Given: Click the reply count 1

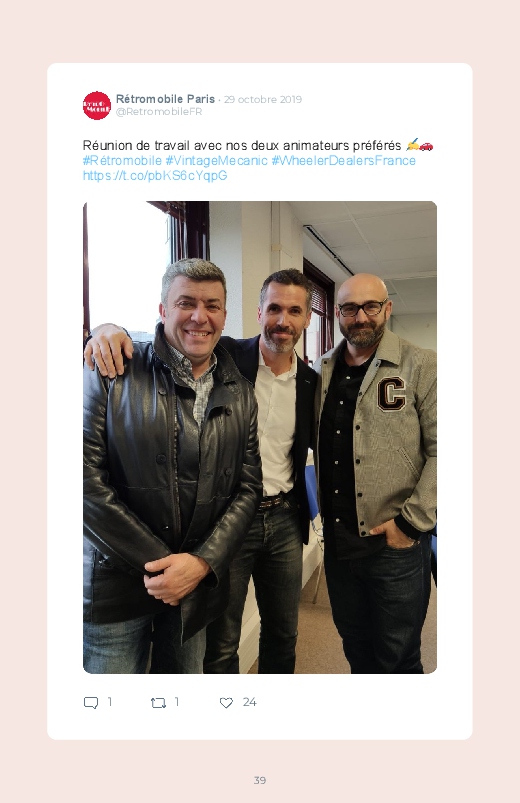Looking at the screenshot, I should click(x=110, y=702).
